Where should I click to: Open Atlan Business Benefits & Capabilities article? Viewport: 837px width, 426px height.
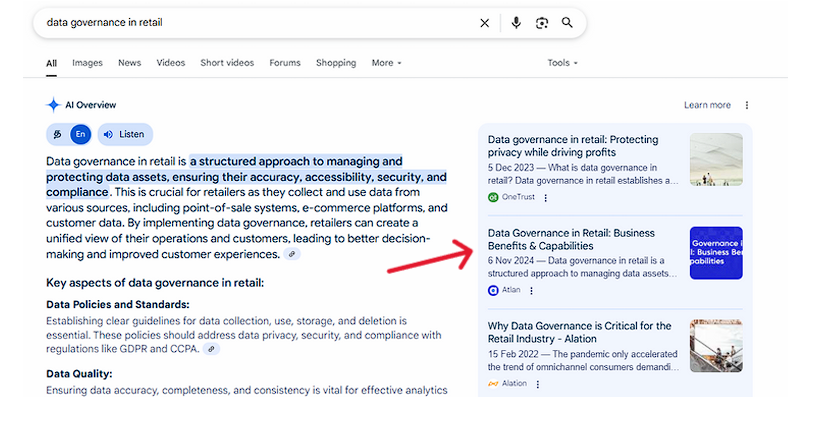click(x=571, y=239)
